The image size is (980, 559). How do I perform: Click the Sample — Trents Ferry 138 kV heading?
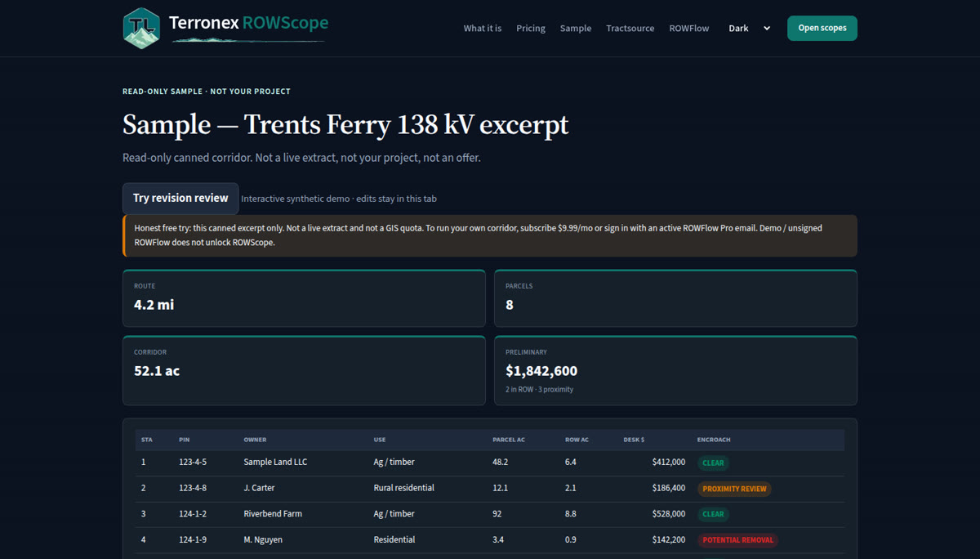(x=345, y=125)
